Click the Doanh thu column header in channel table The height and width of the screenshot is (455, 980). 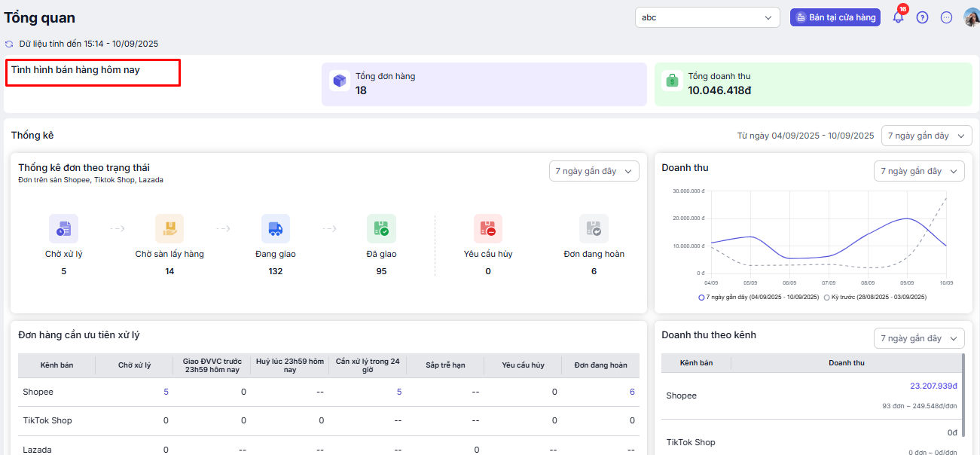847,363
